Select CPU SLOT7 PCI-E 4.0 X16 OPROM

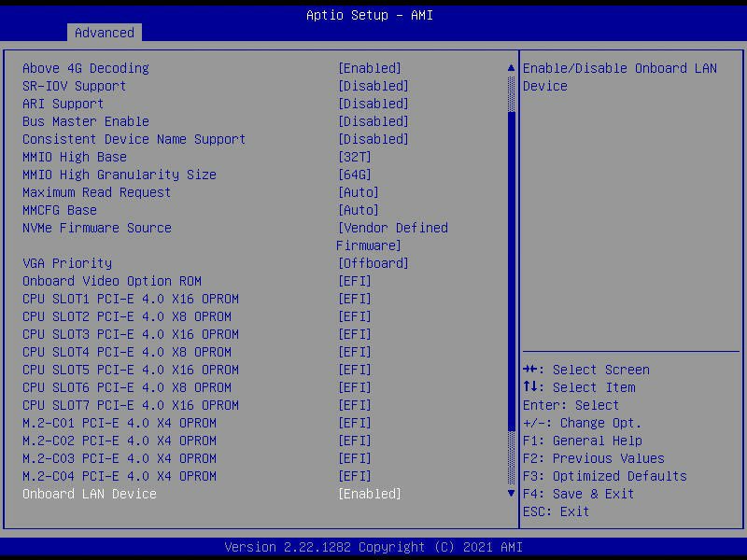pos(131,405)
